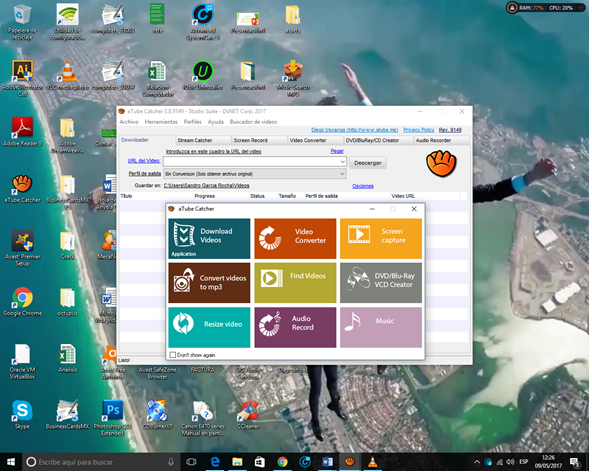Switch to the Stream Catcher tab
The width and height of the screenshot is (592, 472).
pyautogui.click(x=204, y=141)
